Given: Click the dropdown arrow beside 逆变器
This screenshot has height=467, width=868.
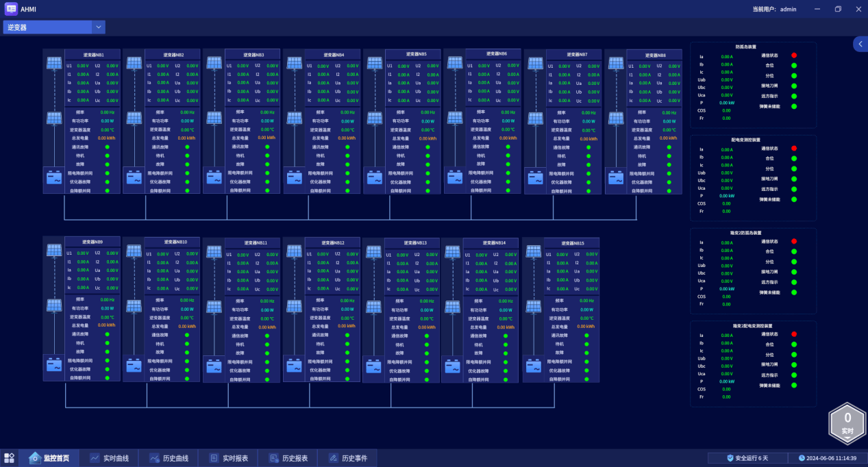Looking at the screenshot, I should [x=99, y=27].
